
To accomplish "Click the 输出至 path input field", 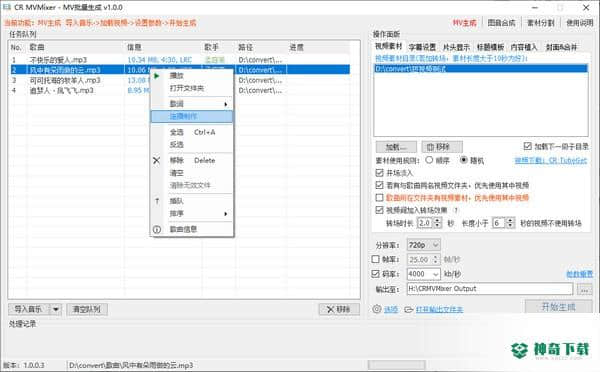I will tap(490, 289).
